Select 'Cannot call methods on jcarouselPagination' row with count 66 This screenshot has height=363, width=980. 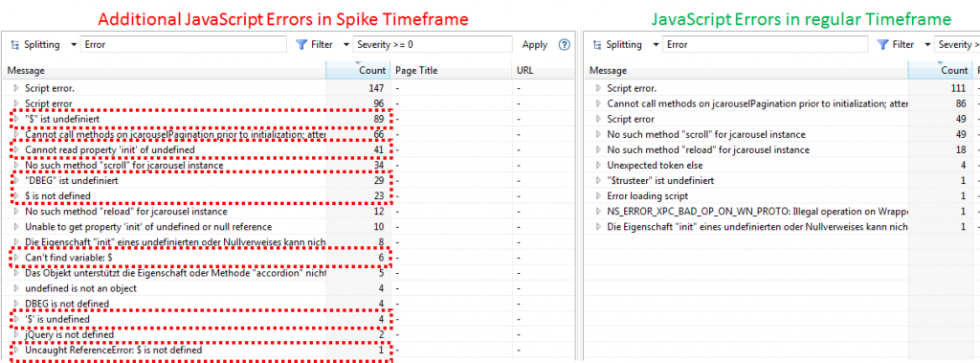(x=287, y=134)
